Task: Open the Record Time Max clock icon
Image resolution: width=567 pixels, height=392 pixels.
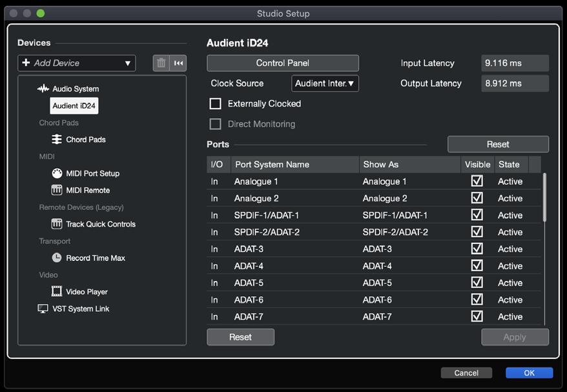Action: 57,258
